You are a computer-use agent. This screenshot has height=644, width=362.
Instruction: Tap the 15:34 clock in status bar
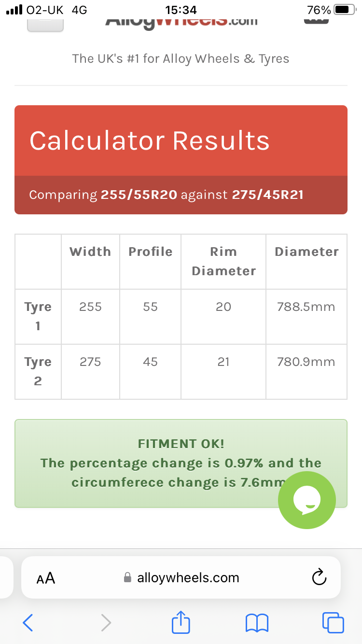(181, 10)
